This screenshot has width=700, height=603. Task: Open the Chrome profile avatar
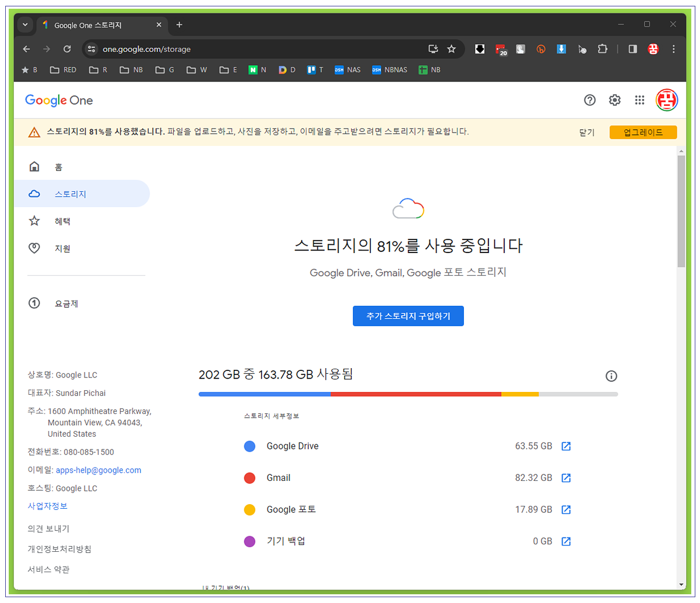coord(653,49)
